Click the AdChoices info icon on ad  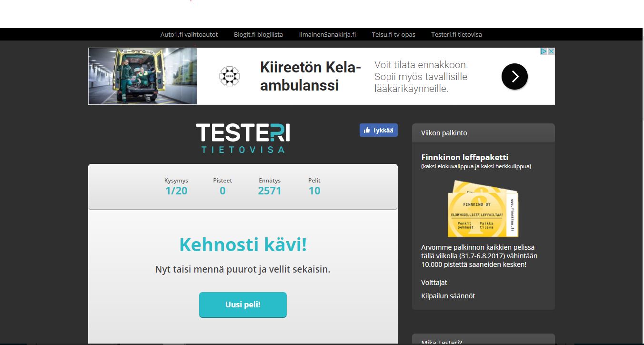click(543, 51)
